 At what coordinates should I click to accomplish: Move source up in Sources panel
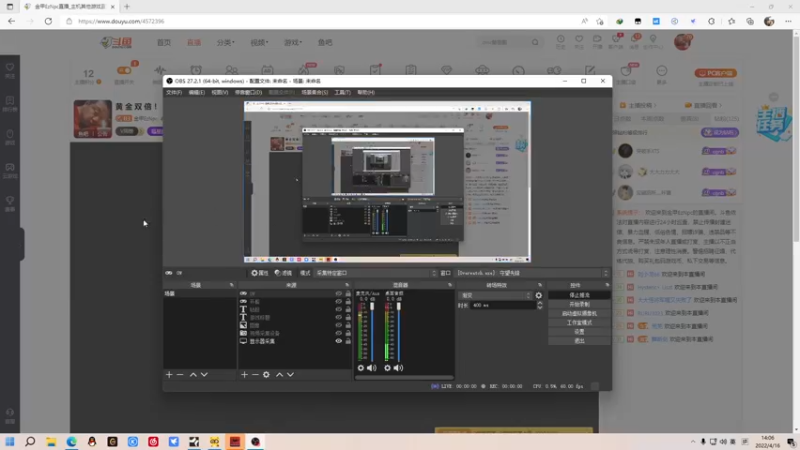point(279,374)
